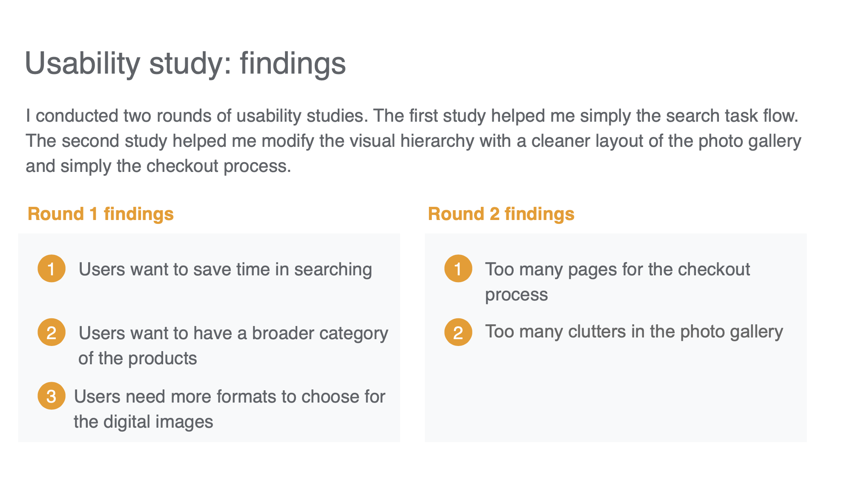Click orange badge 2 under Round 2 findings
This screenshot has width=868, height=503.
458,332
